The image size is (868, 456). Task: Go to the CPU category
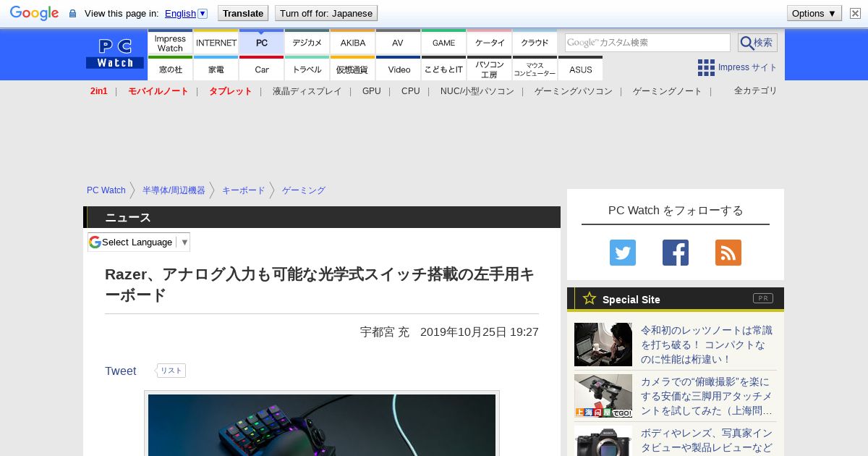pyautogui.click(x=411, y=91)
